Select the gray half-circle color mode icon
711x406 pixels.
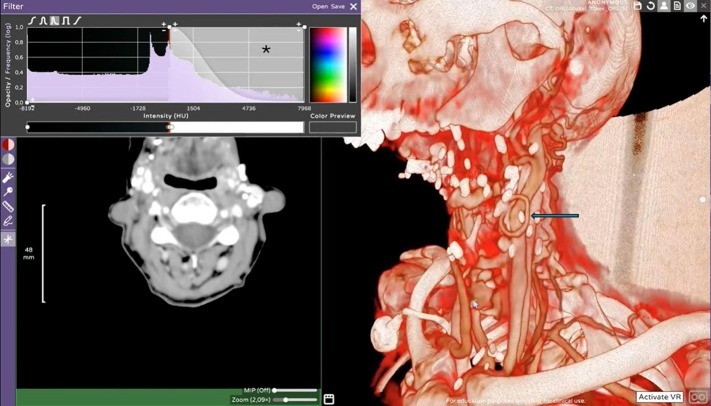point(8,159)
